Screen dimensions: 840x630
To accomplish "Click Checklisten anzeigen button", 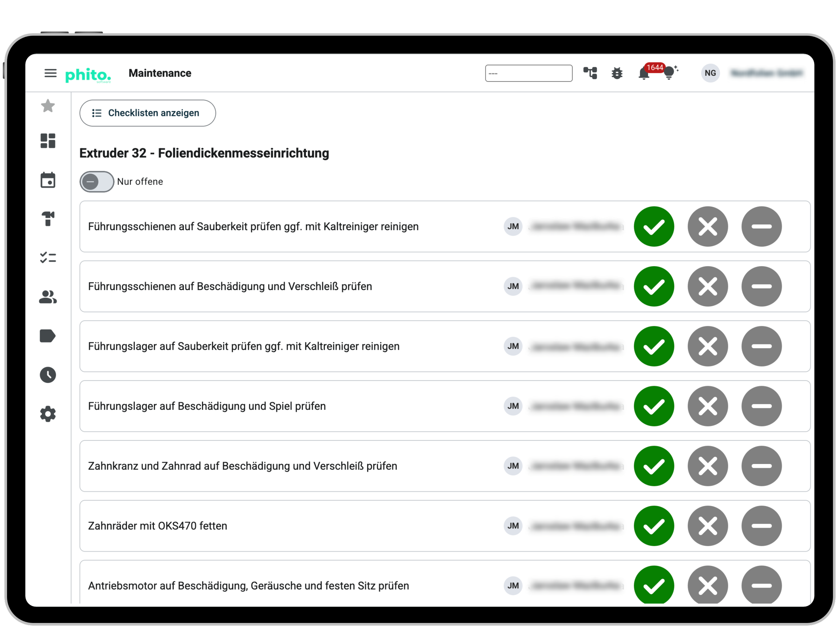I will [x=148, y=113].
